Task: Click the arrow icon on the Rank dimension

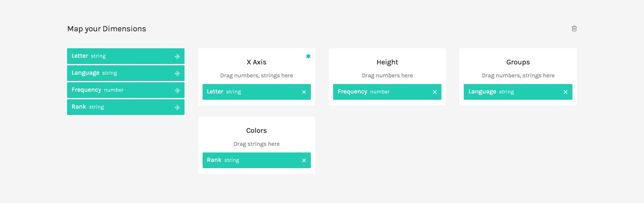Action: (x=177, y=107)
